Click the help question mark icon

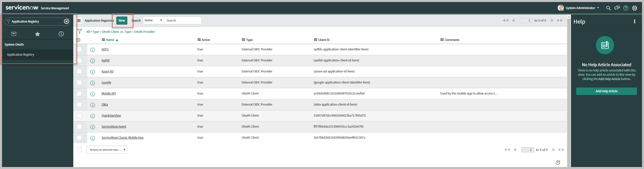(626, 8)
